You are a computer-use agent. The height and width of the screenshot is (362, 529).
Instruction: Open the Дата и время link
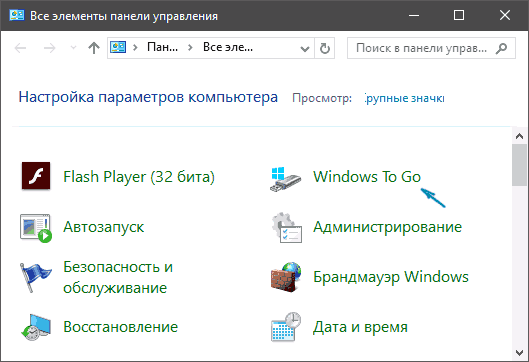pos(360,327)
